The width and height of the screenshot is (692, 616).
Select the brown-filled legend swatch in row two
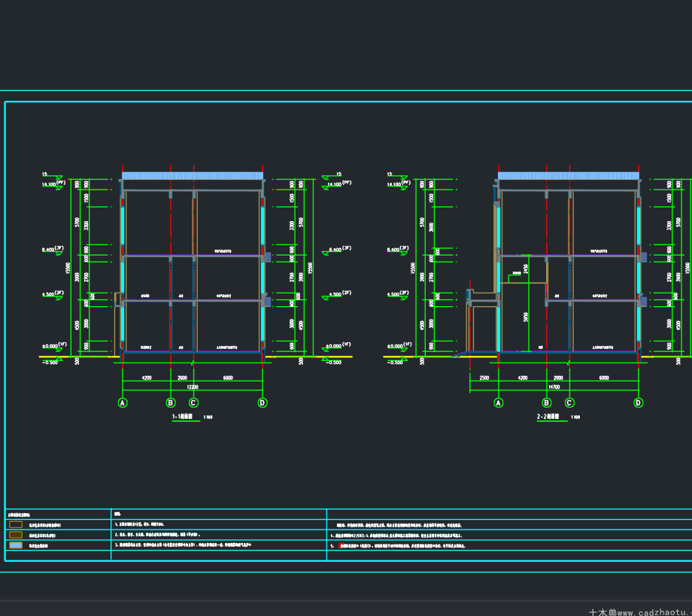pyautogui.click(x=16, y=535)
